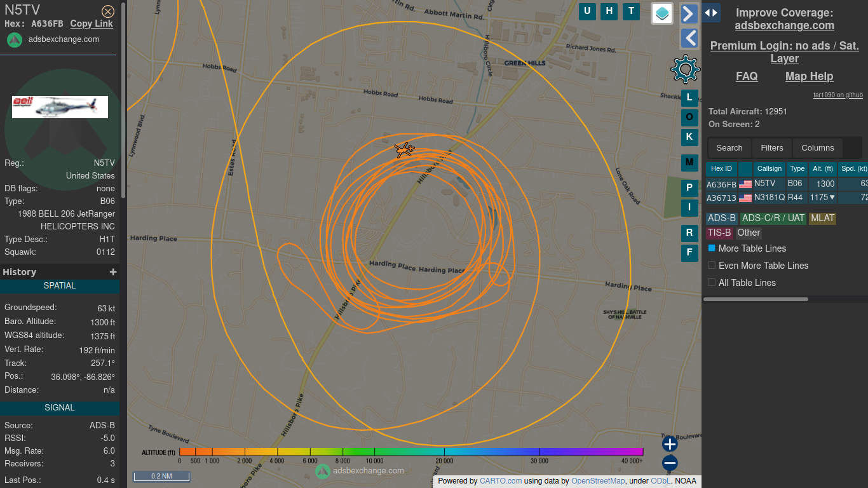The height and width of the screenshot is (488, 868).
Task: Close the N5TV aircraft info panel
Action: [108, 11]
